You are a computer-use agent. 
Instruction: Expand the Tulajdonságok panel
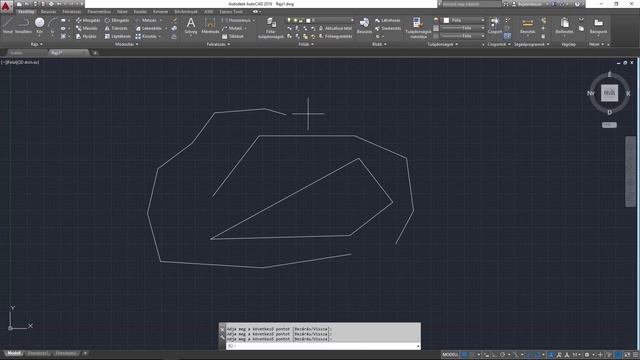pyautogui.click(x=442, y=44)
